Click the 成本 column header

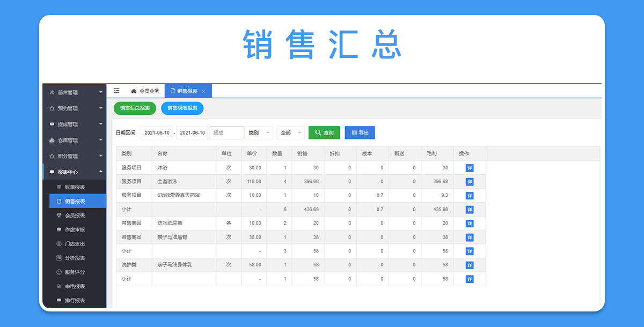click(x=372, y=154)
